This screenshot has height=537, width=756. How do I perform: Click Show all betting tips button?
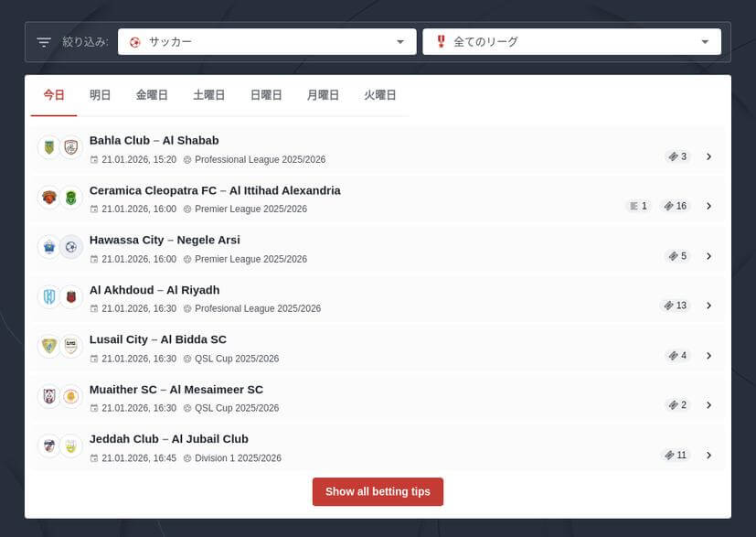(x=378, y=491)
